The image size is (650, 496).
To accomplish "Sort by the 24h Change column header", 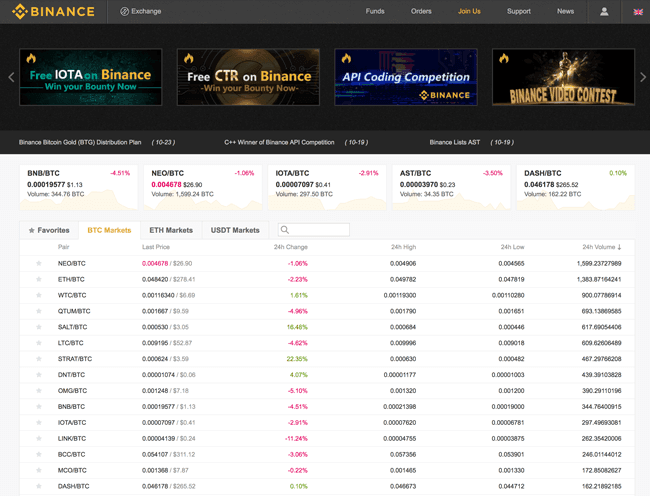I will [291, 247].
